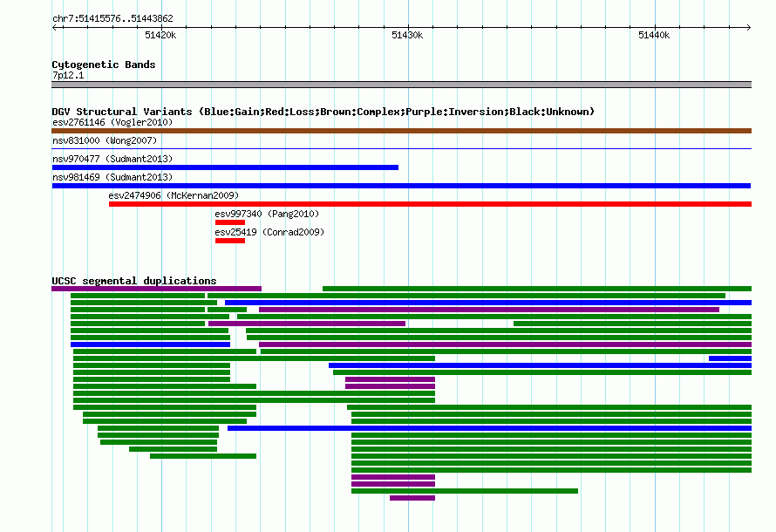776x532 pixels.
Task: Click the brown esv2761146 complex variant bar
Action: tap(401, 131)
